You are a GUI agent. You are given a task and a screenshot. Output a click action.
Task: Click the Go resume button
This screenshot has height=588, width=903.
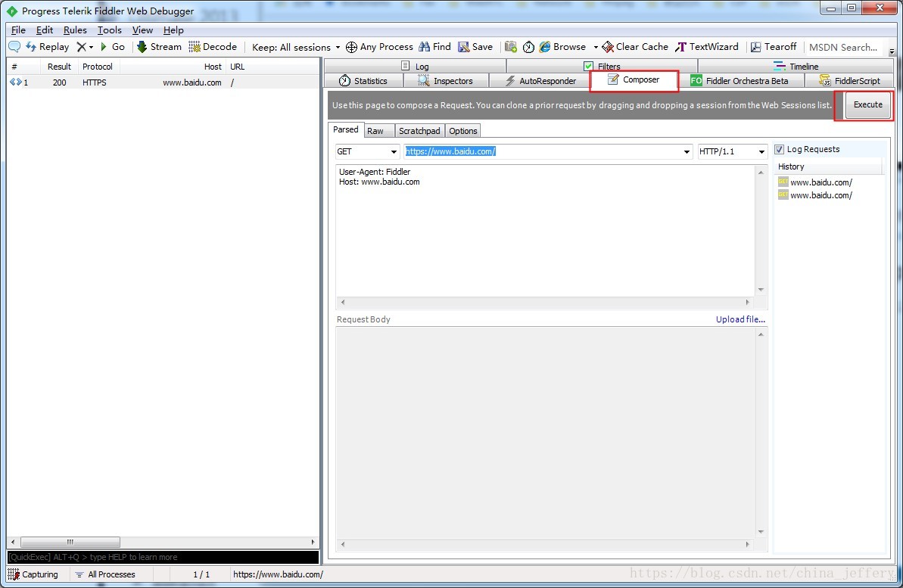point(112,47)
